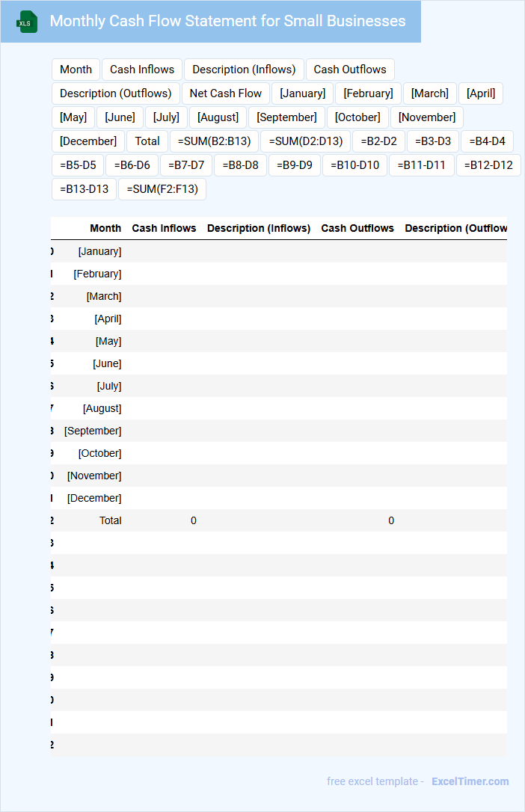Image resolution: width=525 pixels, height=812 pixels.
Task: Click the [May] tag chip
Action: click(x=73, y=117)
